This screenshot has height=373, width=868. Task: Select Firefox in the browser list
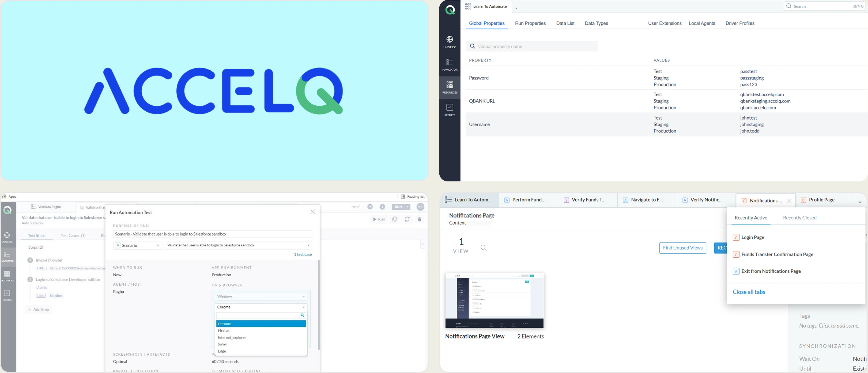click(x=261, y=330)
